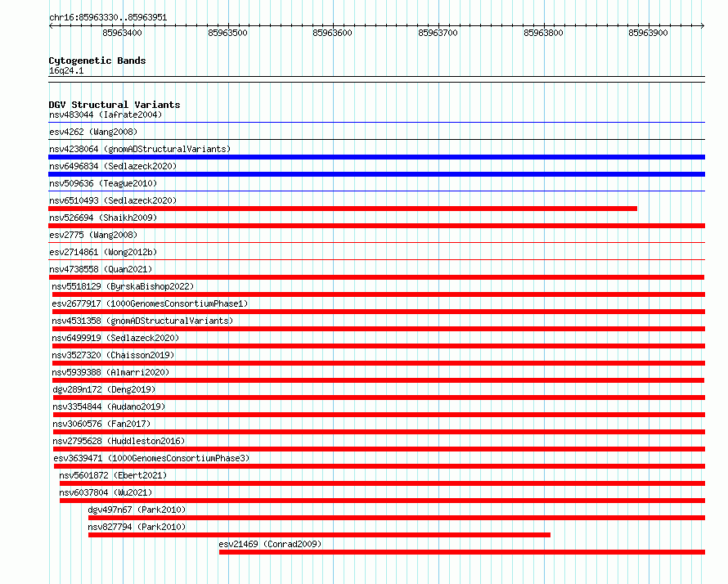
Task: Open the nsv3354844 (Audano2019) variant
Action: 109,407
